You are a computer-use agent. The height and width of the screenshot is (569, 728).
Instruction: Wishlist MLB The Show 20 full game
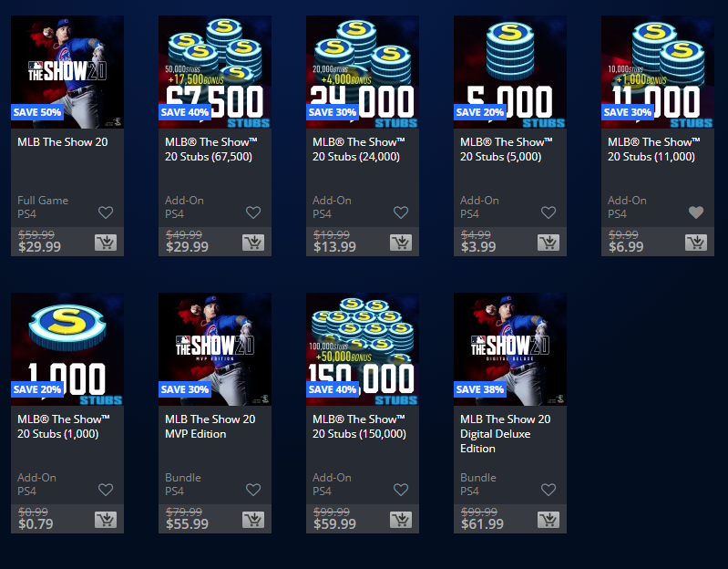[x=106, y=212]
